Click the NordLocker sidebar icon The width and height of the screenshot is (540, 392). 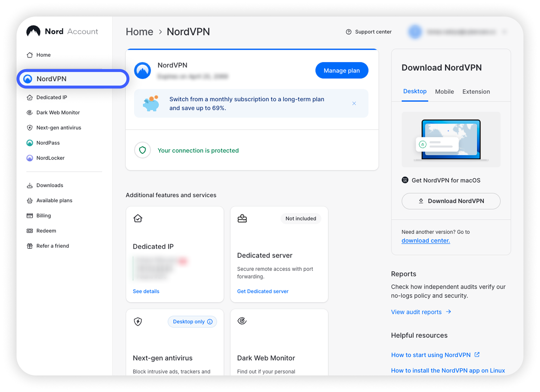[x=30, y=158]
